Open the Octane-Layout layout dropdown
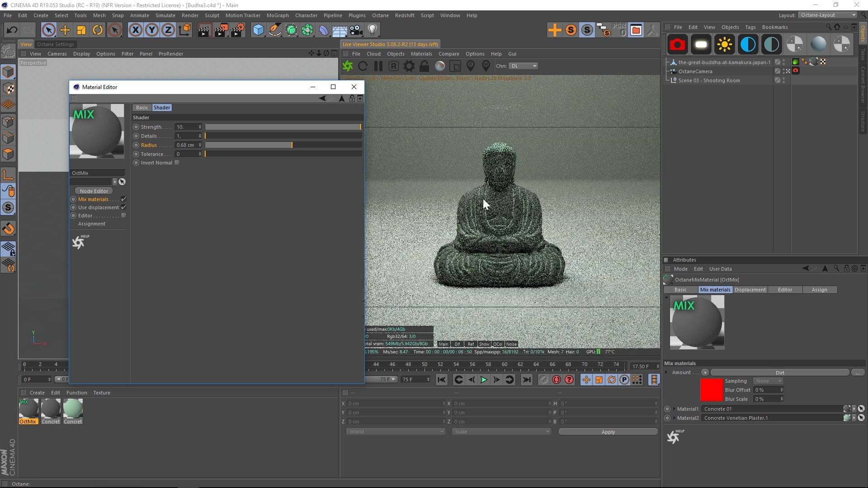The image size is (868, 488). (828, 15)
